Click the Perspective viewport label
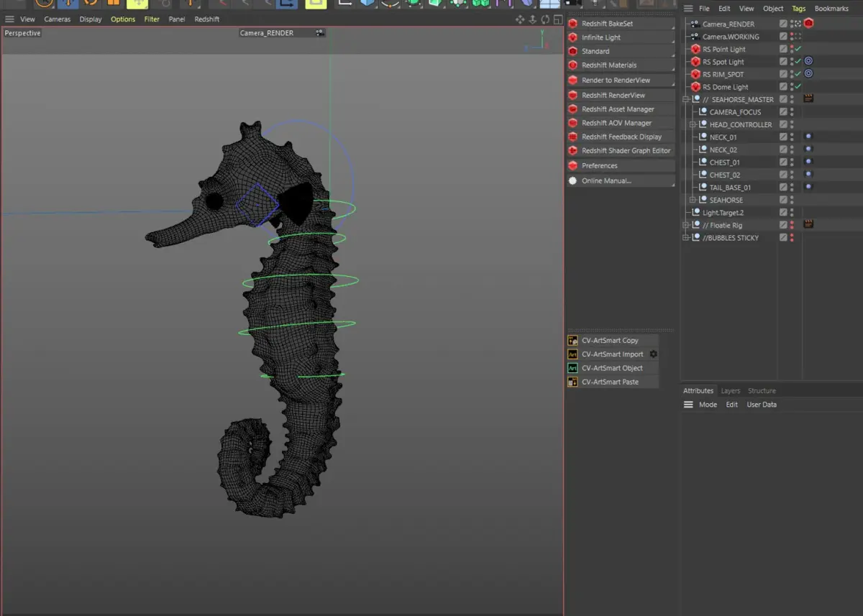The height and width of the screenshot is (616, 863). pos(22,33)
